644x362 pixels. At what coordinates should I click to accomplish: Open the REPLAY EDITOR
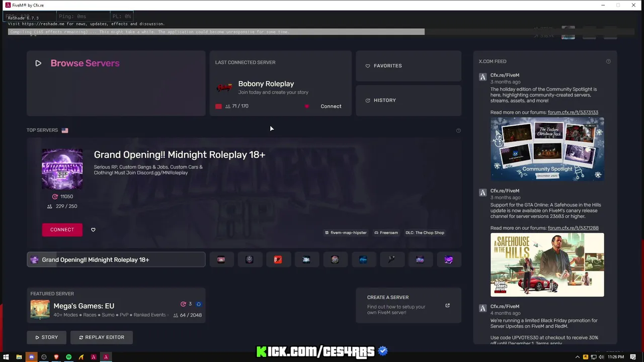point(102,337)
